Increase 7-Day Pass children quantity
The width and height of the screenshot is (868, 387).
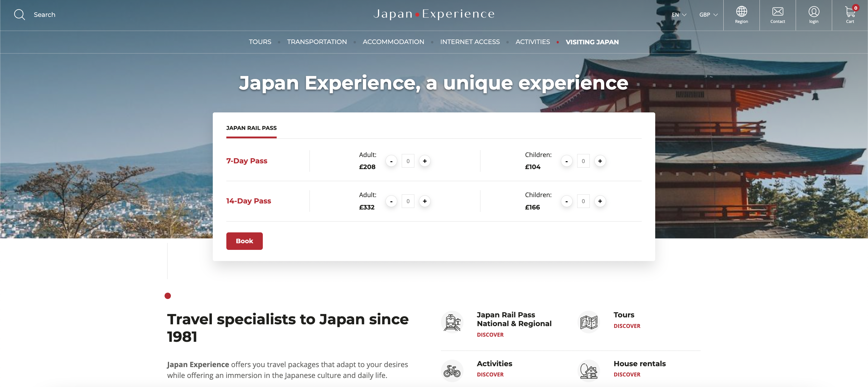[x=600, y=161]
